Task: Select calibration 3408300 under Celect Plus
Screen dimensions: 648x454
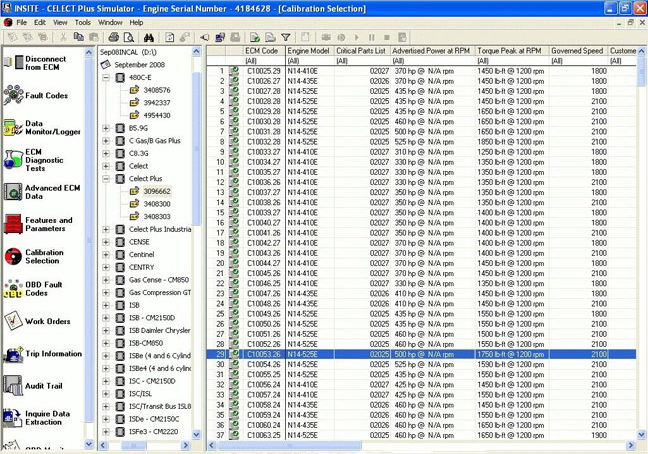Action: [157, 204]
